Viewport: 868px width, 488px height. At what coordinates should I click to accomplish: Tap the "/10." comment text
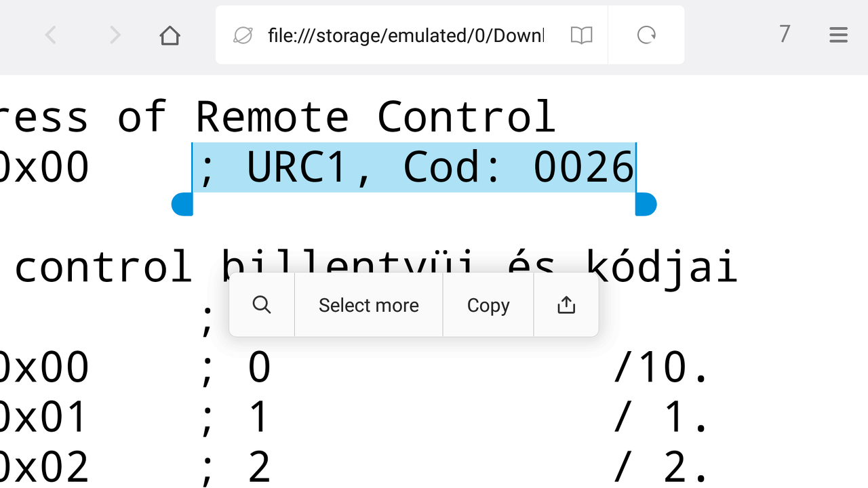point(661,367)
